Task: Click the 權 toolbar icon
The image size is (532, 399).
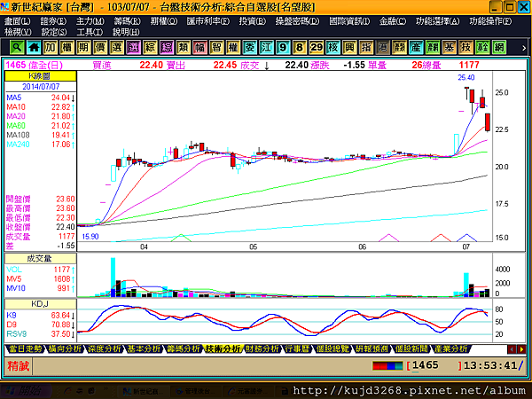Action: (233, 47)
